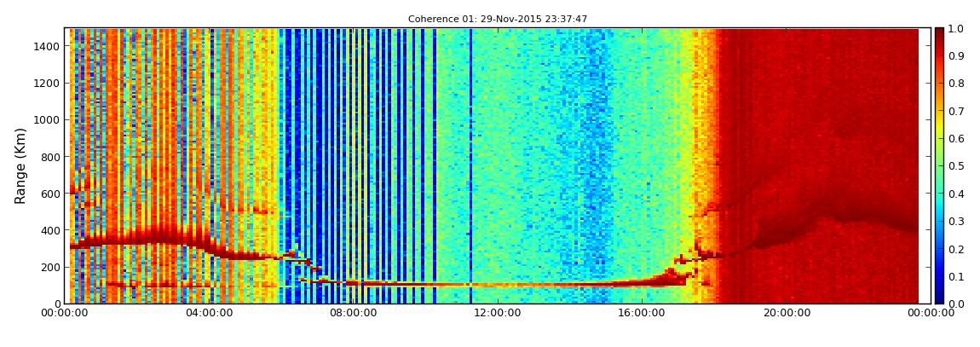Click the 1200 tick label on range axis
Image resolution: width=980 pixels, height=347 pixels.
click(47, 83)
